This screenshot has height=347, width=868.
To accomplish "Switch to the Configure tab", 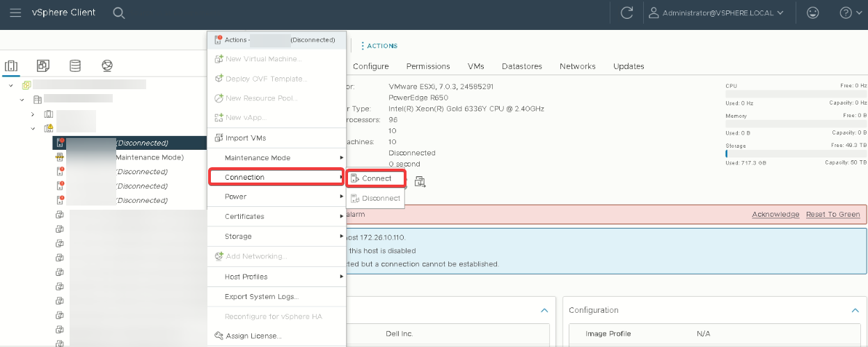I will (x=370, y=66).
